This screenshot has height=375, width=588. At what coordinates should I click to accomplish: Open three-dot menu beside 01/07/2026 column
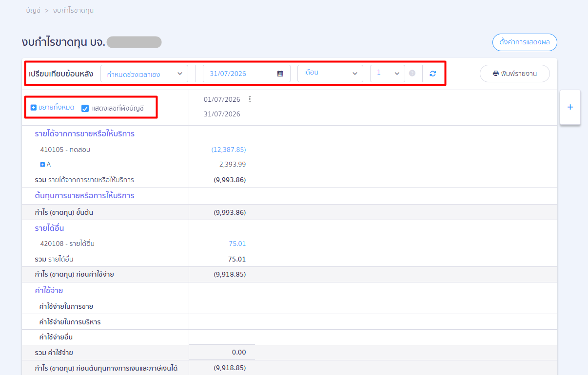(250, 99)
